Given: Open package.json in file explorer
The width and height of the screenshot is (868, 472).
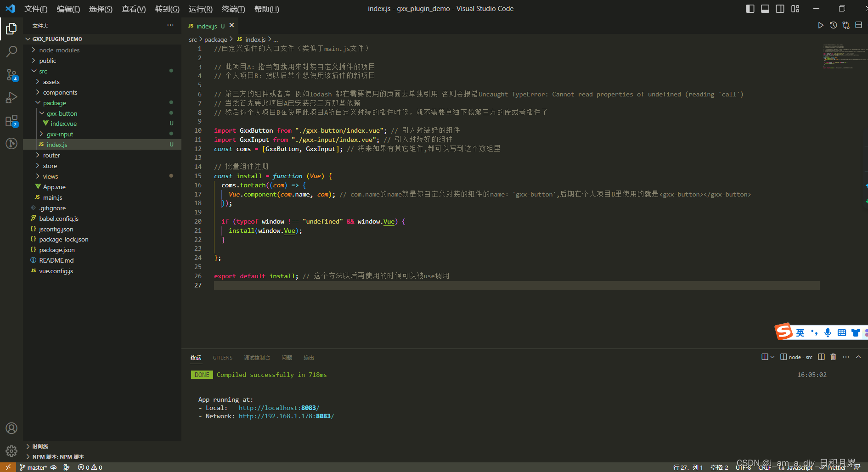Looking at the screenshot, I should click(102, 250).
